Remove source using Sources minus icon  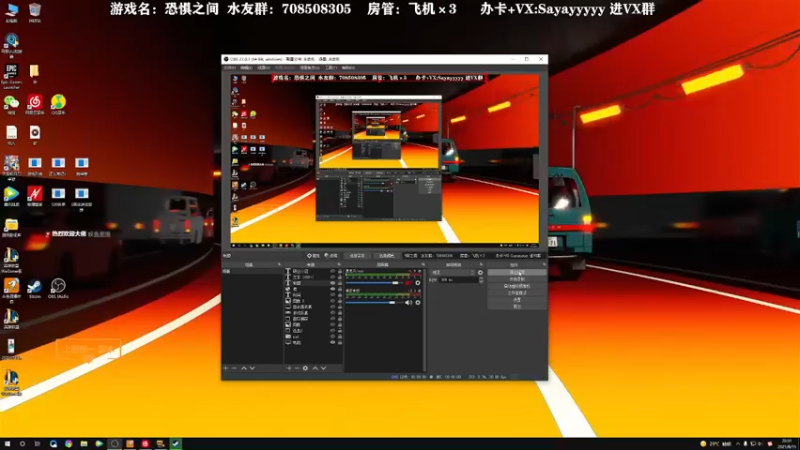pyautogui.click(x=297, y=368)
